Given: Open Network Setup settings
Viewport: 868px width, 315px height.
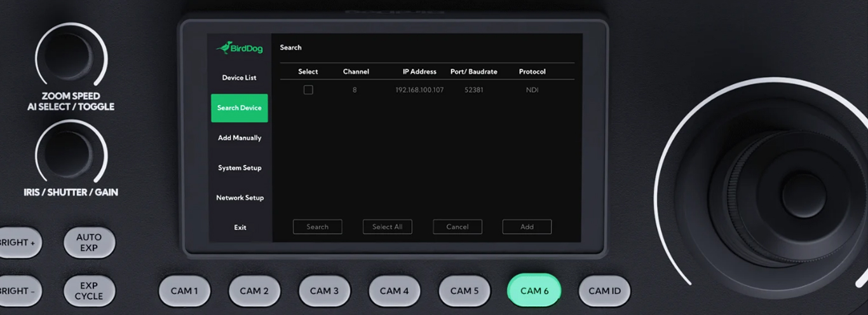Looking at the screenshot, I should [x=240, y=198].
